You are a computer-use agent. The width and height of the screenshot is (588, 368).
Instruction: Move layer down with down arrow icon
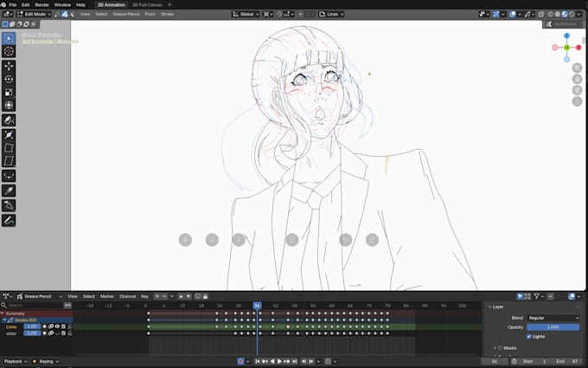pos(189,296)
